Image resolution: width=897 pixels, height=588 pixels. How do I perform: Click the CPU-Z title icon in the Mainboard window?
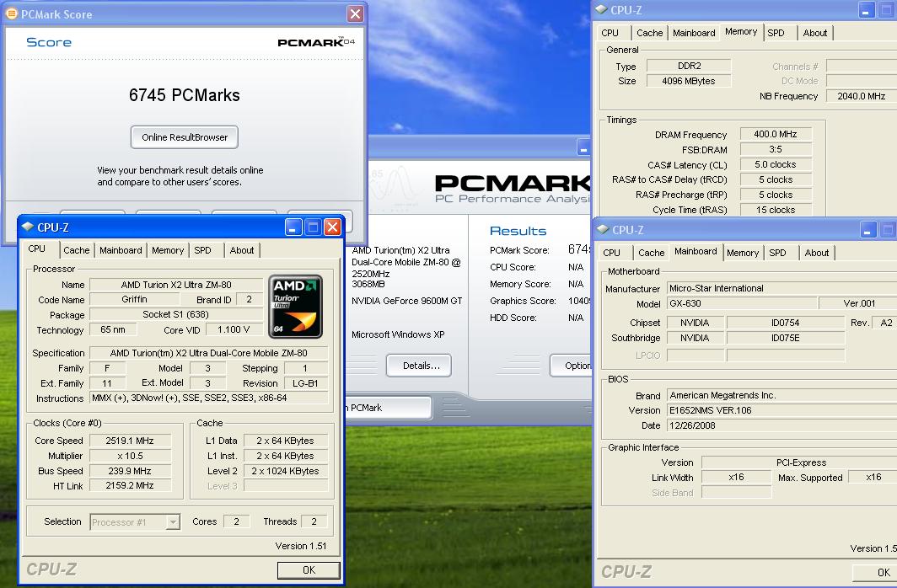[603, 230]
